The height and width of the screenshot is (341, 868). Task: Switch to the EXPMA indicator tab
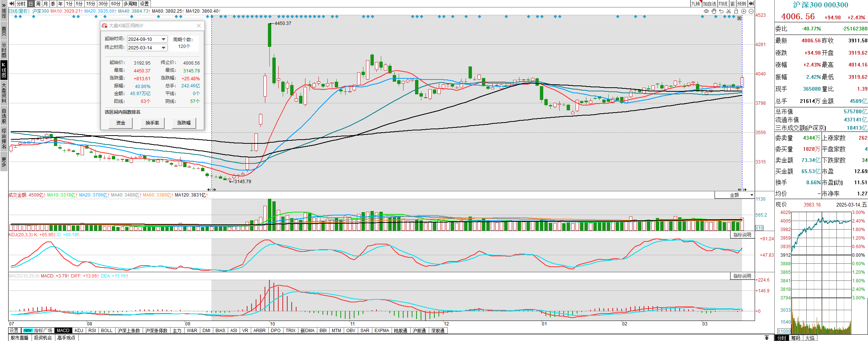tap(382, 331)
